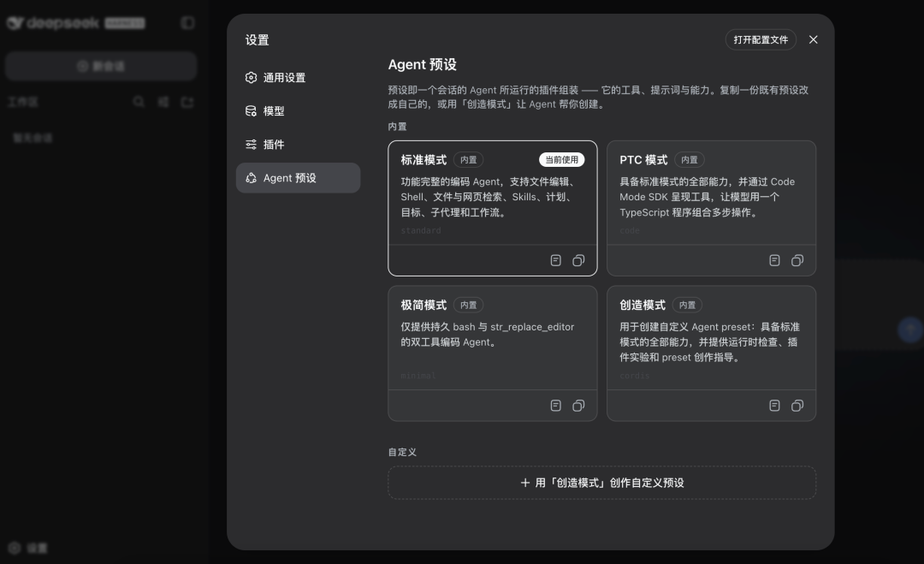Image resolution: width=924 pixels, height=564 pixels.
Task: Click the blue send arrow in background window
Action: pos(910,329)
